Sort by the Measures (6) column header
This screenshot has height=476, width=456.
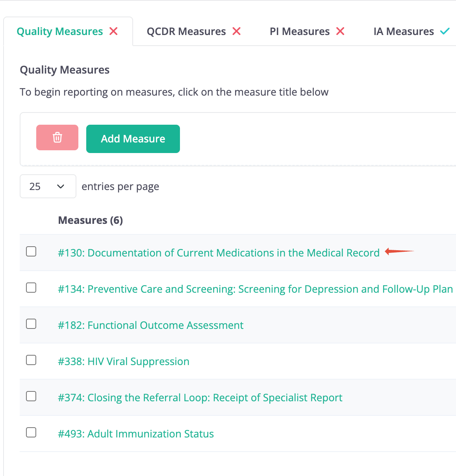point(91,220)
